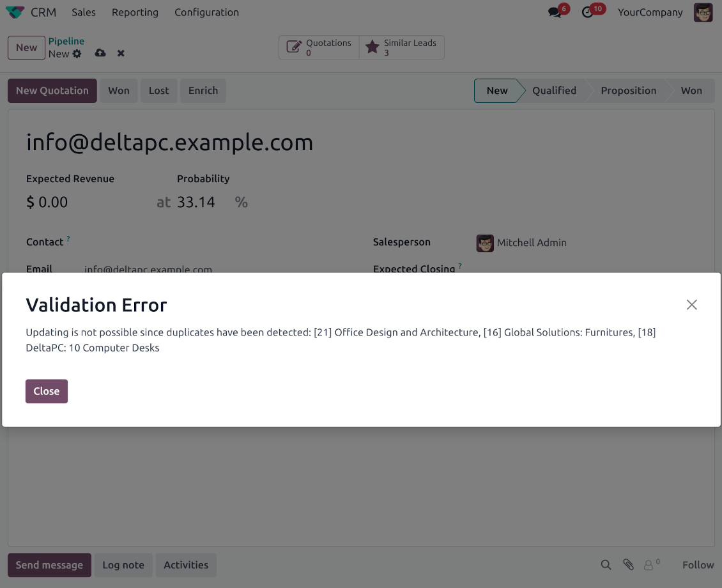Click the Send message button
The width and height of the screenshot is (722, 588).
[49, 565]
